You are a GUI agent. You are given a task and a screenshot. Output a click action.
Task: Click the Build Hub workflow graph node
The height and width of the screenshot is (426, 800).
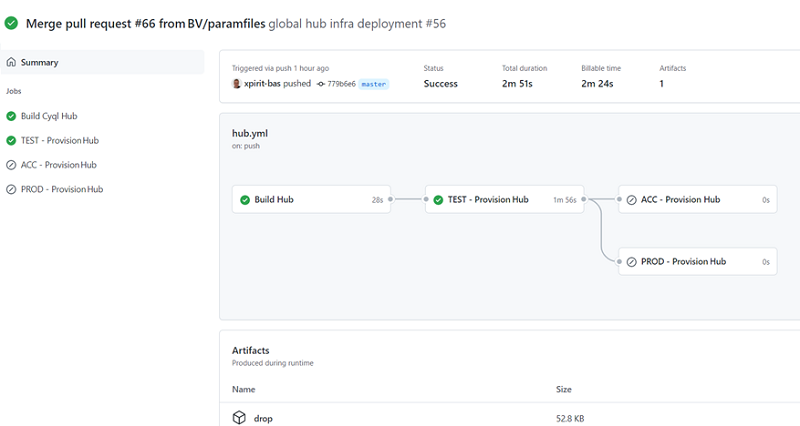tap(311, 199)
